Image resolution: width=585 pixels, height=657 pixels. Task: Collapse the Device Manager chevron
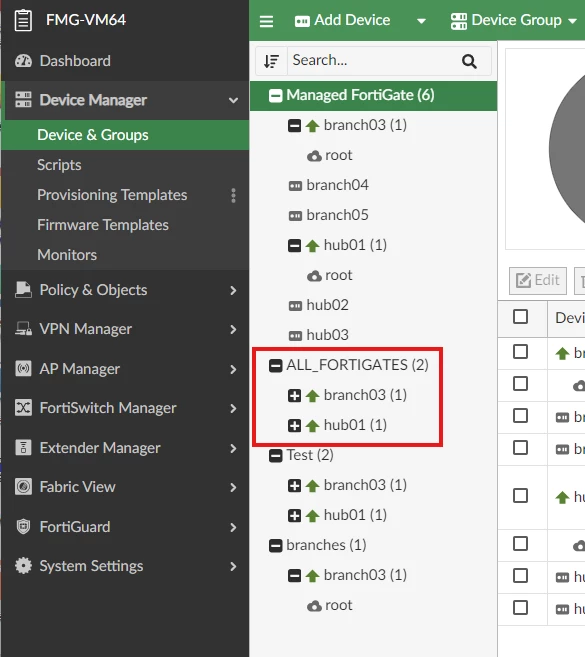click(x=233, y=100)
